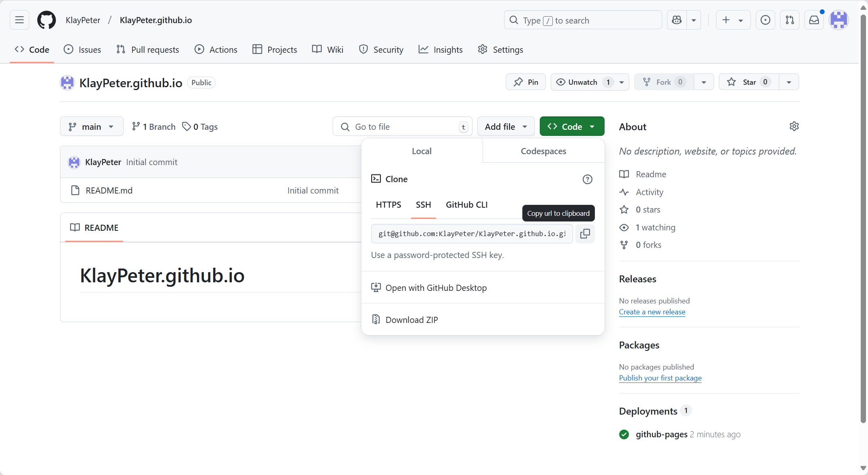Open the global pull requests icon

[789, 20]
